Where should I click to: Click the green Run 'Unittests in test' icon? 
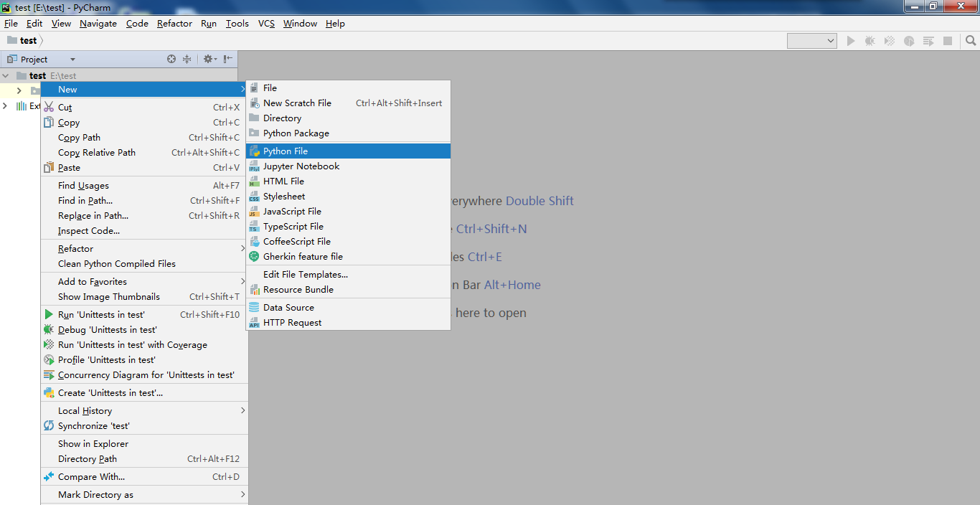coord(49,314)
